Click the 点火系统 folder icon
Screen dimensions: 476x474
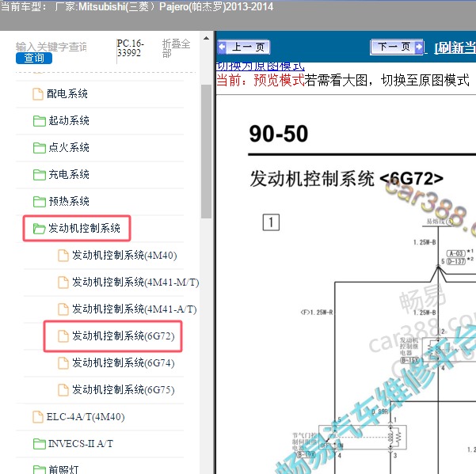point(39,148)
